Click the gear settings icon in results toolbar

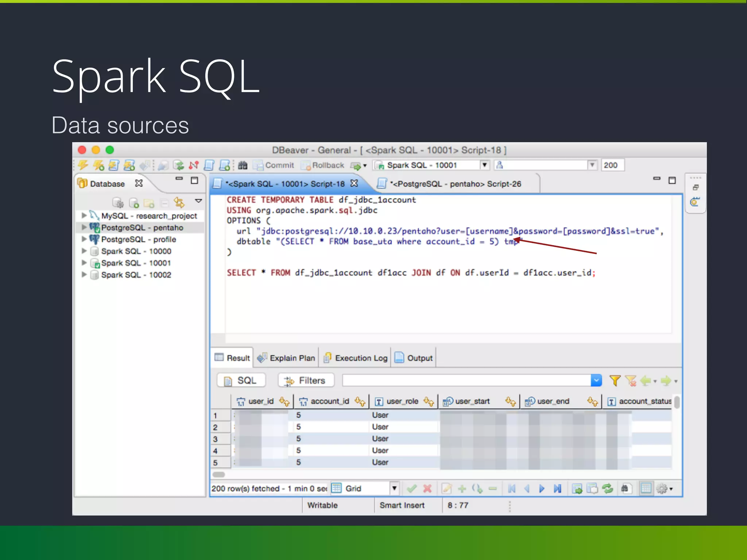pyautogui.click(x=662, y=489)
